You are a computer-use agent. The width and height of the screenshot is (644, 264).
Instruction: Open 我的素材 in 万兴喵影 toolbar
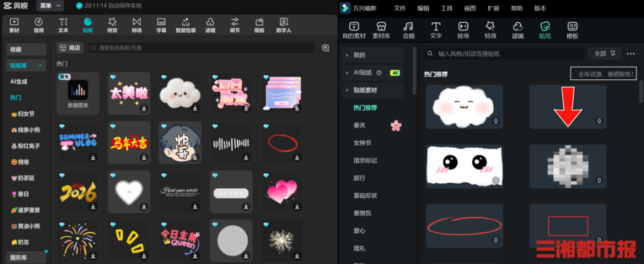pyautogui.click(x=354, y=30)
